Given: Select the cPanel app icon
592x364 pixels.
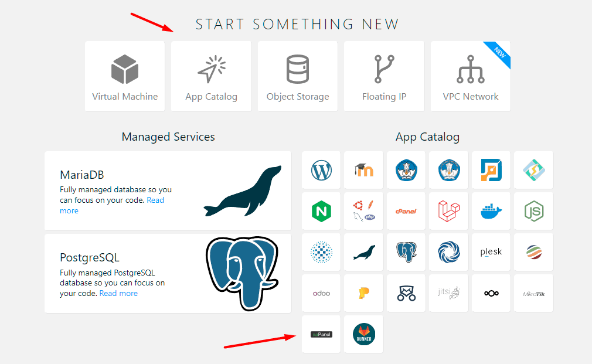Looking at the screenshot, I should click(x=406, y=211).
